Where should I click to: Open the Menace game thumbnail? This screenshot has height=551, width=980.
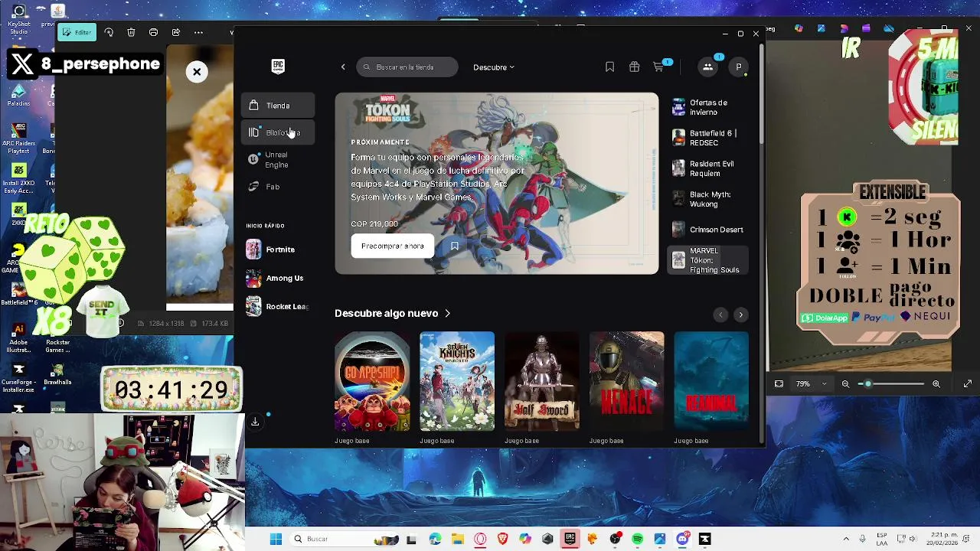coord(627,381)
